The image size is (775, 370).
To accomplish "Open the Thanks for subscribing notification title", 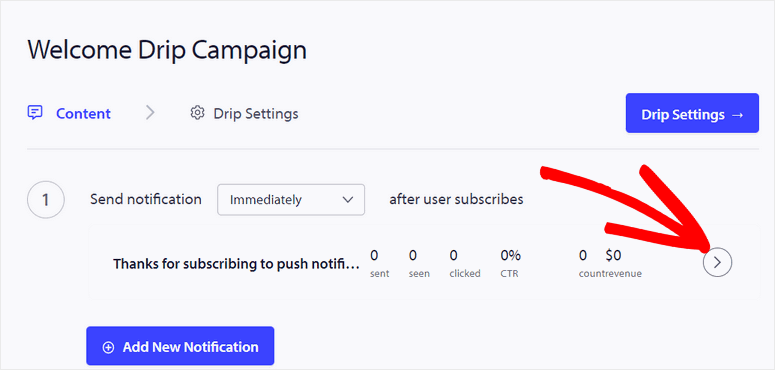I will click(x=237, y=264).
